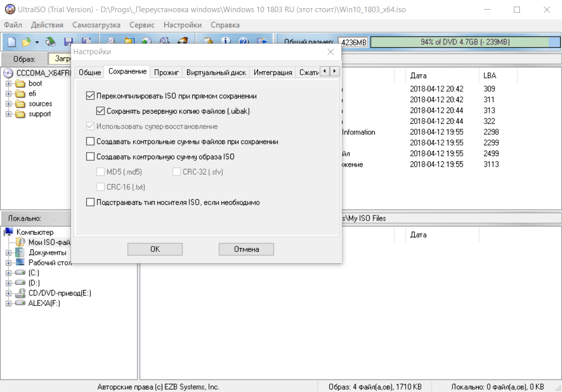Viewport: 562px width, 392px height.
Task: Expand the Рабочий стол tree node
Action: click(9, 263)
